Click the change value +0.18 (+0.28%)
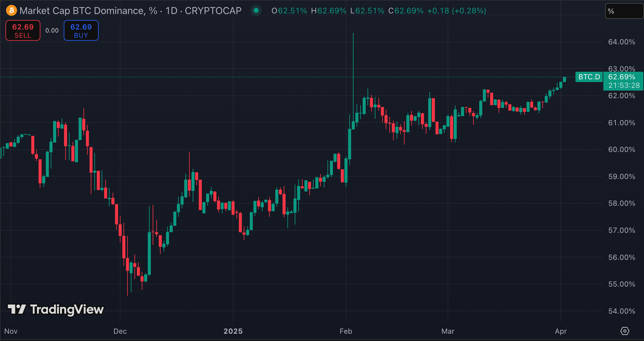644x341 pixels. click(x=457, y=11)
